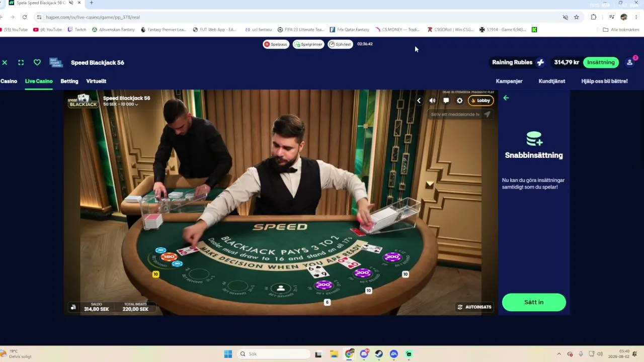
Task: Toggle the chat bubble icon
Action: pyautogui.click(x=446, y=101)
